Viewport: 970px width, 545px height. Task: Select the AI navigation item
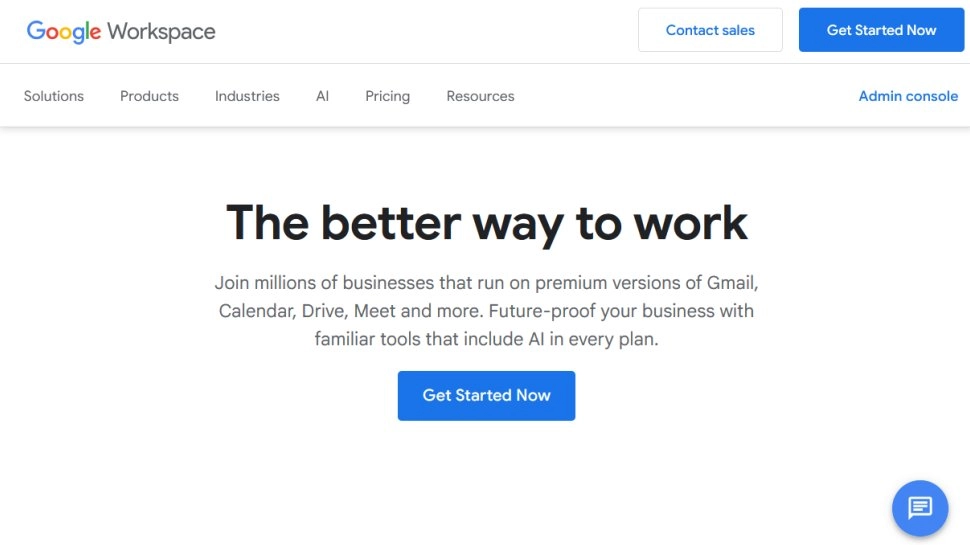[322, 96]
